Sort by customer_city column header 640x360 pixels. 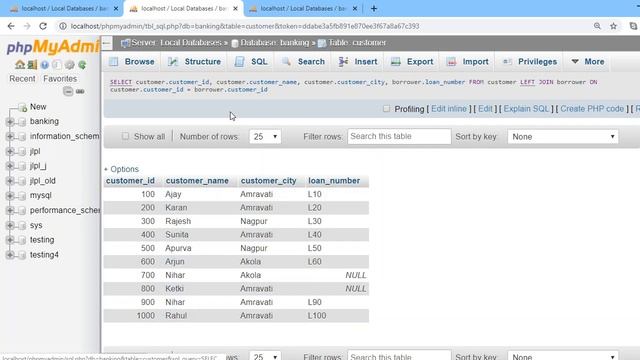coord(269,181)
